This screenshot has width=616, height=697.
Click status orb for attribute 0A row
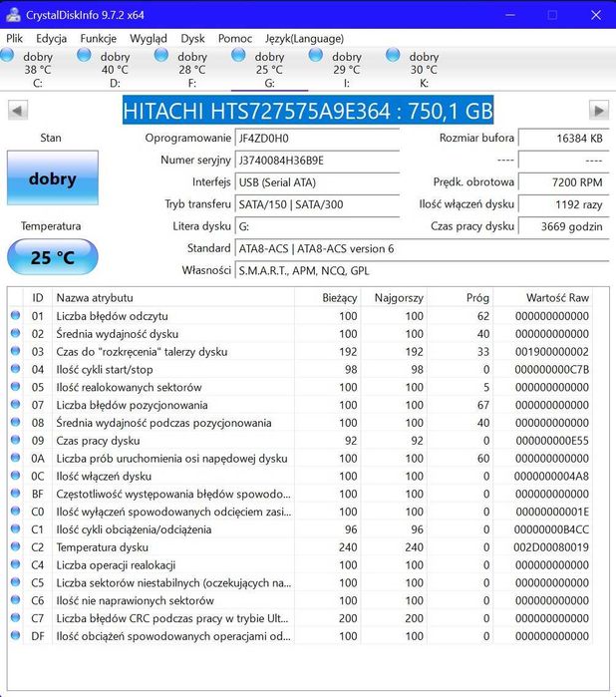point(16,458)
